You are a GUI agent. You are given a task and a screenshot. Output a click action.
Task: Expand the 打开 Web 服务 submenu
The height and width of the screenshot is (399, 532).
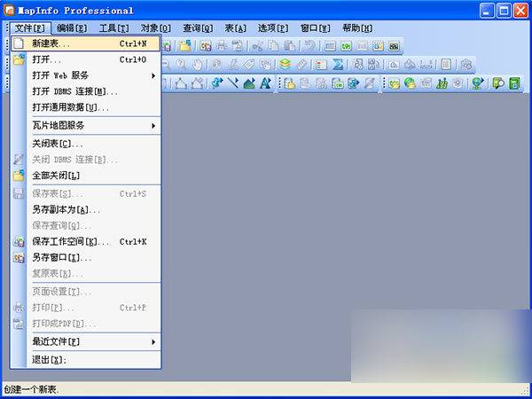point(93,75)
